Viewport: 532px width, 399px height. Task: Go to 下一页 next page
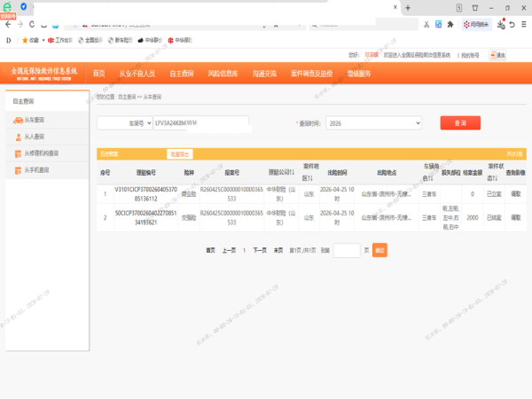click(260, 250)
